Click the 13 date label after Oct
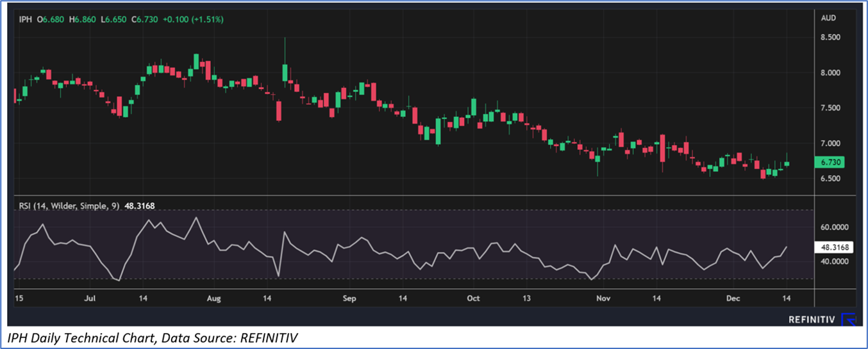Image resolution: width=868 pixels, height=349 pixels. click(527, 298)
